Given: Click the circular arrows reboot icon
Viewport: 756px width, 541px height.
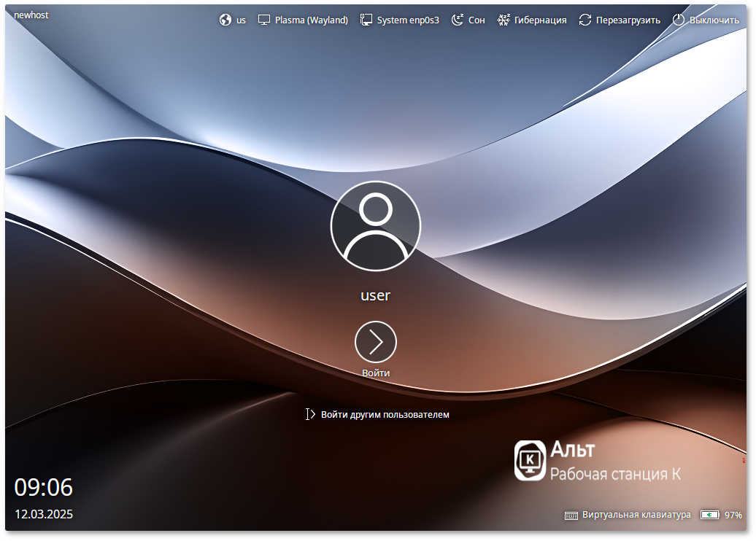Looking at the screenshot, I should 585,20.
